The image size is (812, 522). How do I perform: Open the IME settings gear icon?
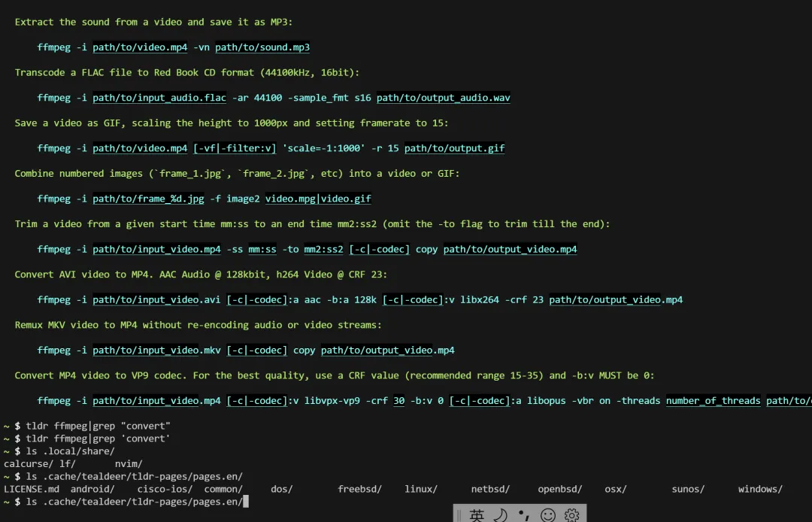(571, 514)
